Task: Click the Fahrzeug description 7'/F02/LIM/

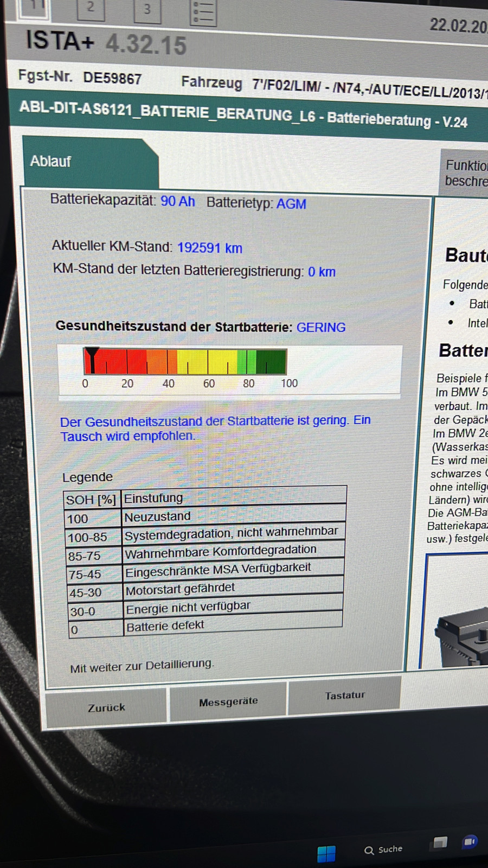Action: click(287, 85)
